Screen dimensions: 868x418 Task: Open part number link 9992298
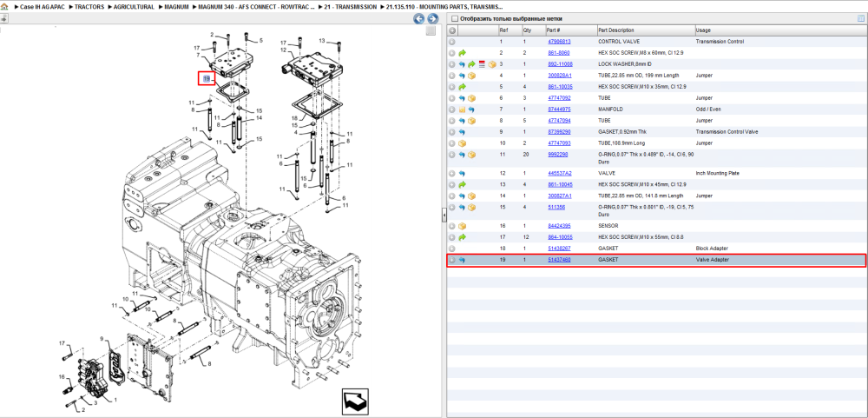click(x=557, y=155)
